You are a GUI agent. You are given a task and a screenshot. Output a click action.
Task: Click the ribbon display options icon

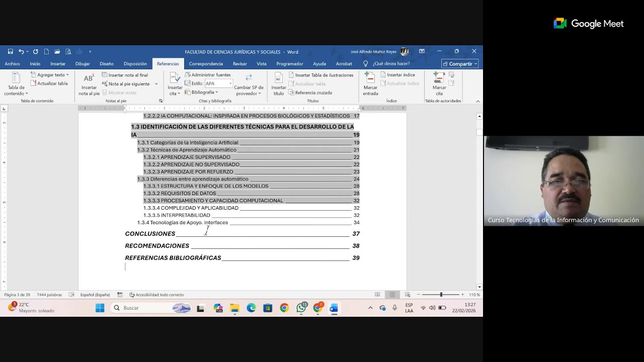click(x=422, y=51)
